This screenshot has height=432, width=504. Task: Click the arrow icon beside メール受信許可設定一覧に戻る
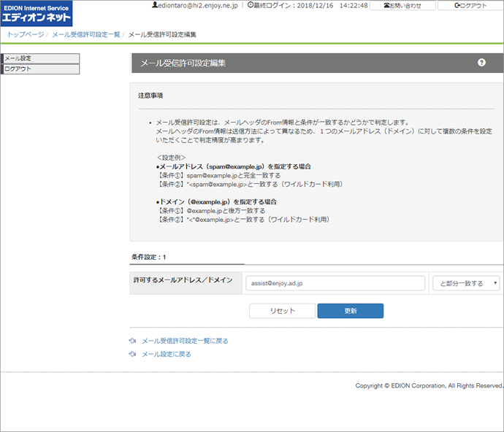coord(132,341)
